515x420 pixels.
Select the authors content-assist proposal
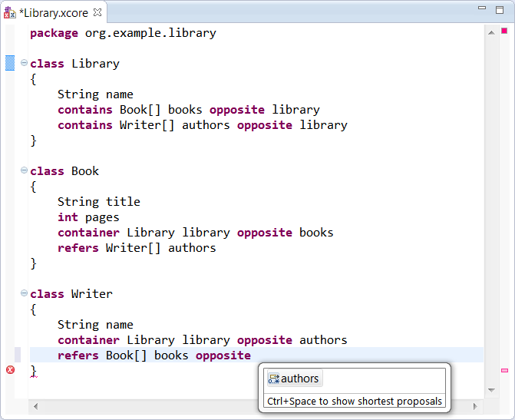click(295, 379)
